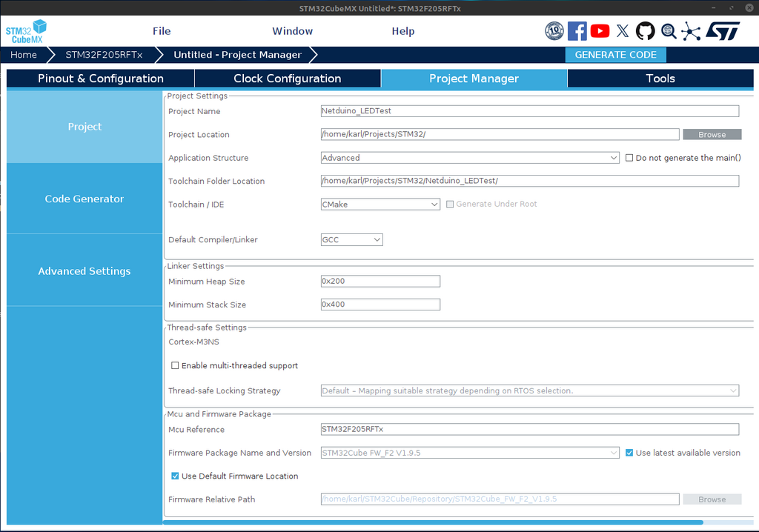This screenshot has width=759, height=532.
Task: Click the Thread-safe Locking Strategy label
Action: (224, 390)
